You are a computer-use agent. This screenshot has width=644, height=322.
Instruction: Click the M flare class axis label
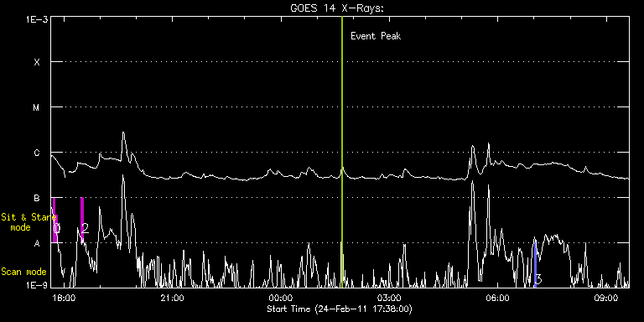tap(37, 107)
